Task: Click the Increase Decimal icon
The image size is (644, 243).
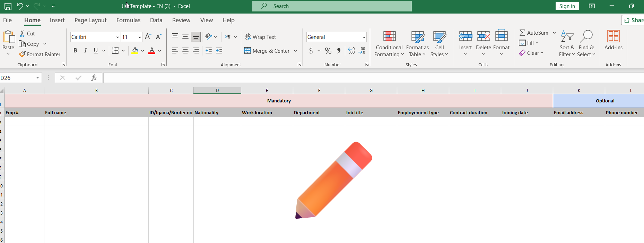Action: pyautogui.click(x=351, y=51)
